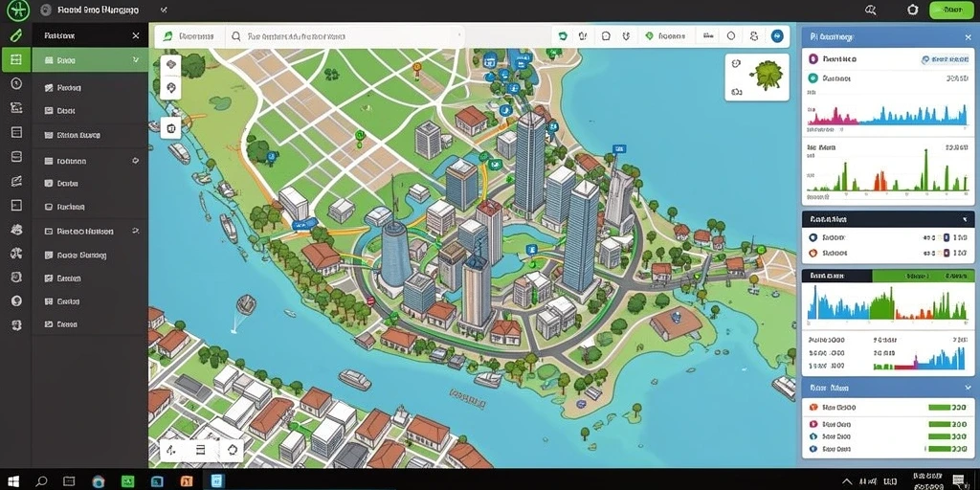The width and height of the screenshot is (980, 490).
Task: Expand the highlighted green sidebar list item
Action: coord(90,60)
